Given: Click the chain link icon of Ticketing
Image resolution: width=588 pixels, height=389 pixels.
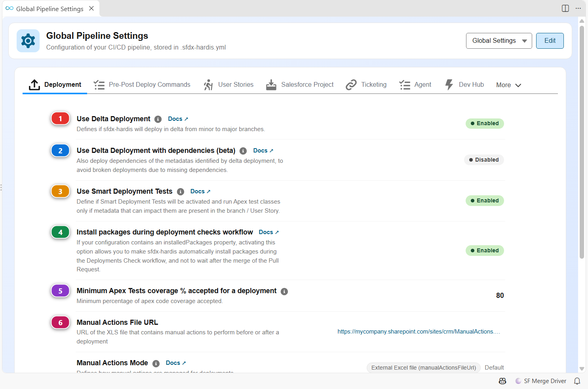Looking at the screenshot, I should tap(351, 85).
